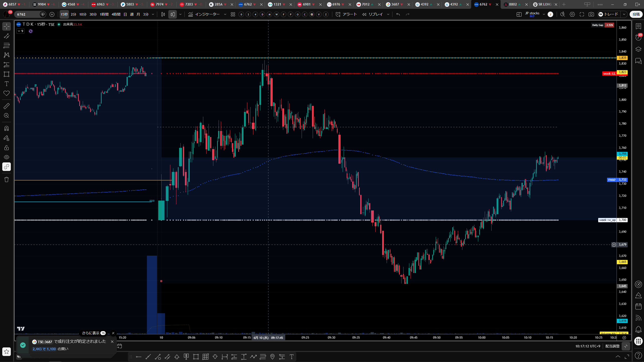
Task: Open the インジケーター indicators menu
Action: click(204, 14)
